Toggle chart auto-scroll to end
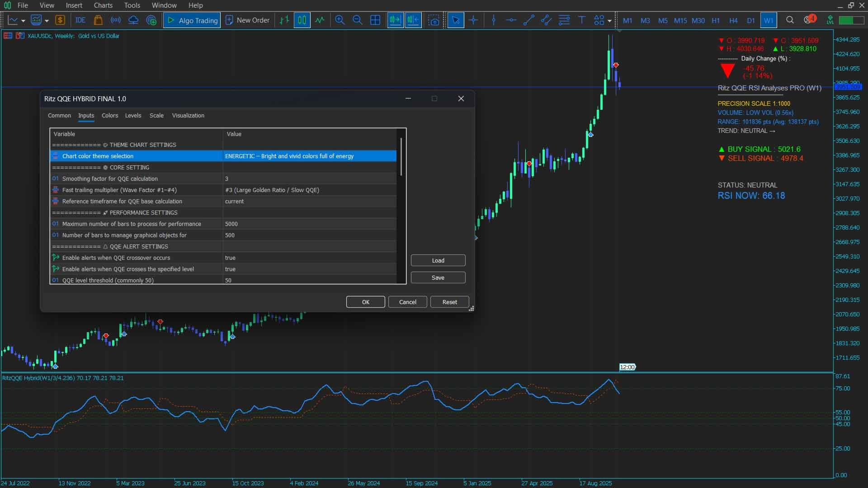 coord(395,20)
